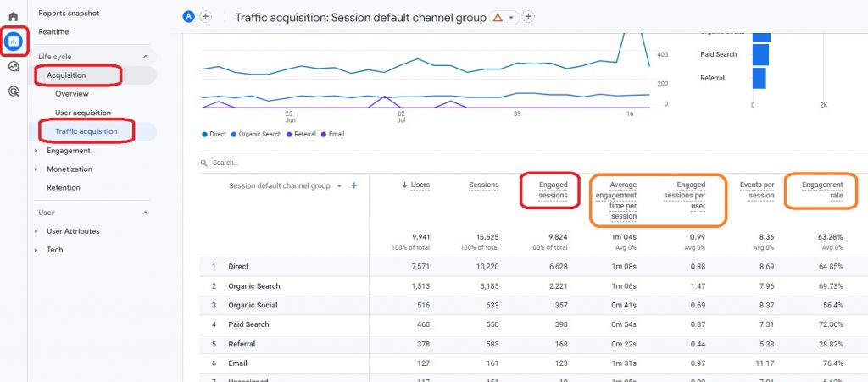The image size is (868, 382).
Task: Open the Reports icon in left rail
Action: click(14, 41)
